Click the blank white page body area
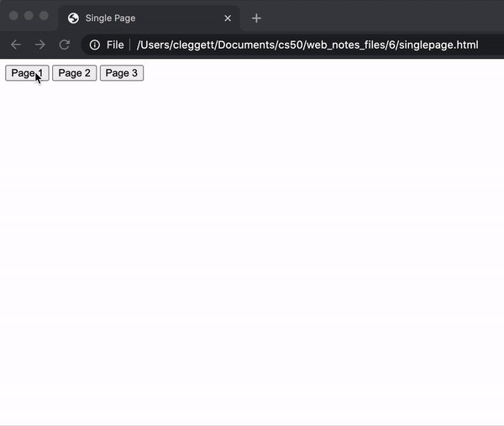The width and height of the screenshot is (504, 426). (252, 252)
